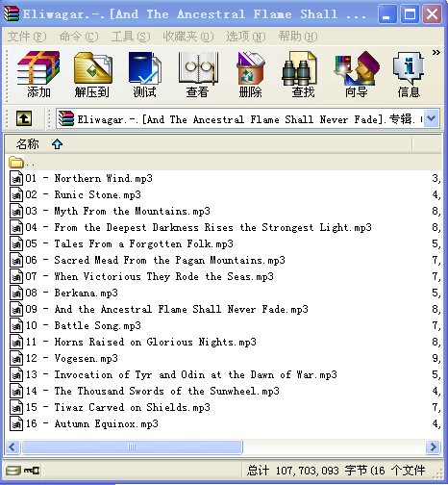Select '01 - Northern Wind.mp3'

[81, 178]
